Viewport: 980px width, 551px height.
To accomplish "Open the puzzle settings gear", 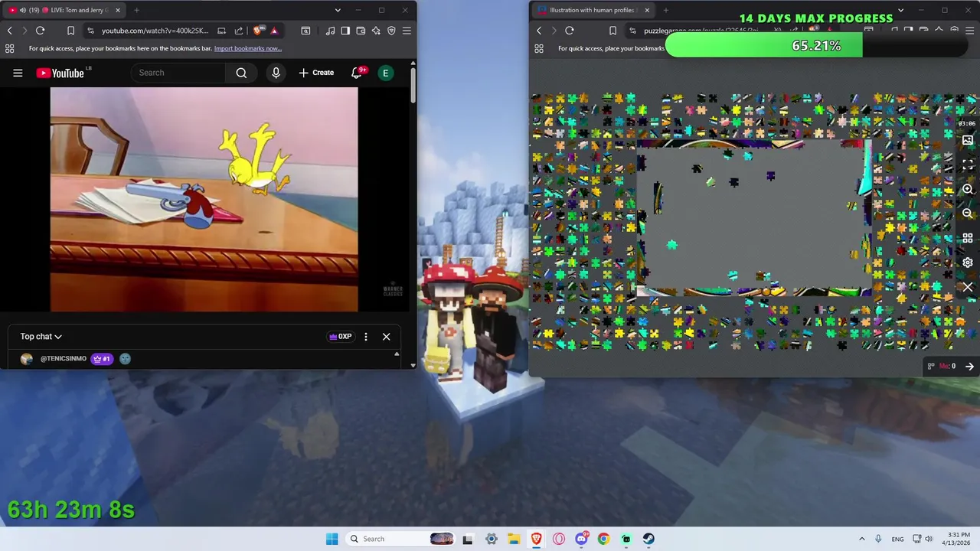I will click(968, 262).
